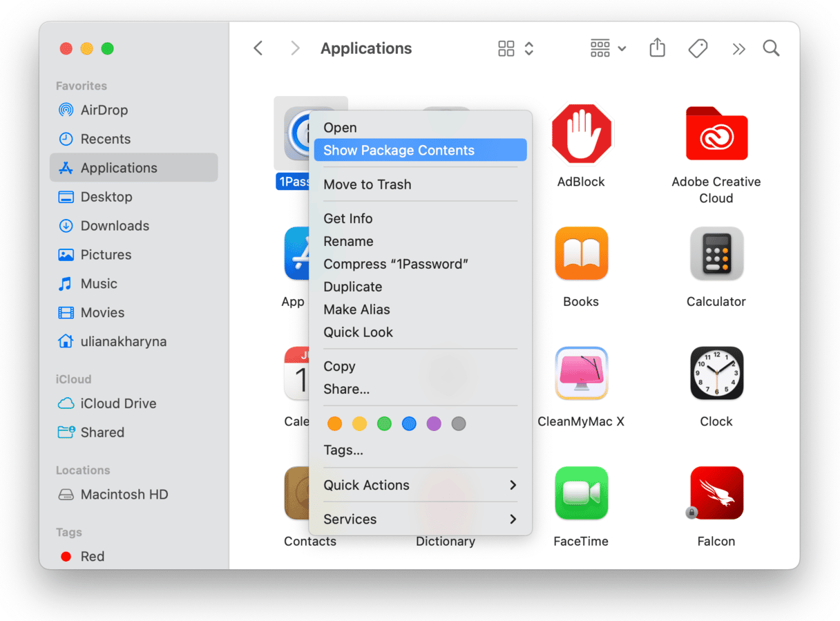This screenshot has height=621, width=840.
Task: Select the CleanMyMac X app icon
Action: pyautogui.click(x=581, y=373)
